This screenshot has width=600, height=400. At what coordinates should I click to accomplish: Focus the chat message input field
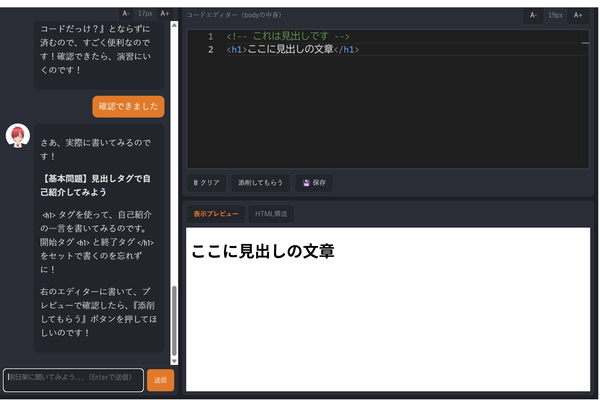(x=73, y=380)
